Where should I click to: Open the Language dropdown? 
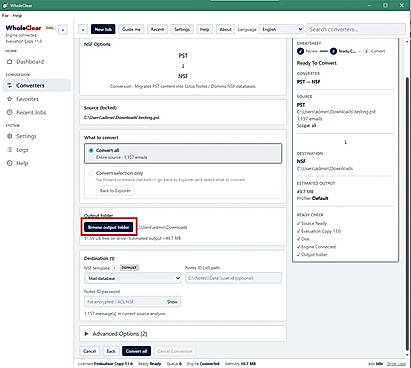tap(281, 29)
